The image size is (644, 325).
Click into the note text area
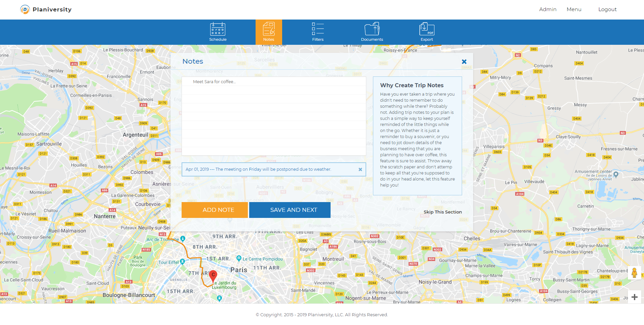tap(274, 116)
